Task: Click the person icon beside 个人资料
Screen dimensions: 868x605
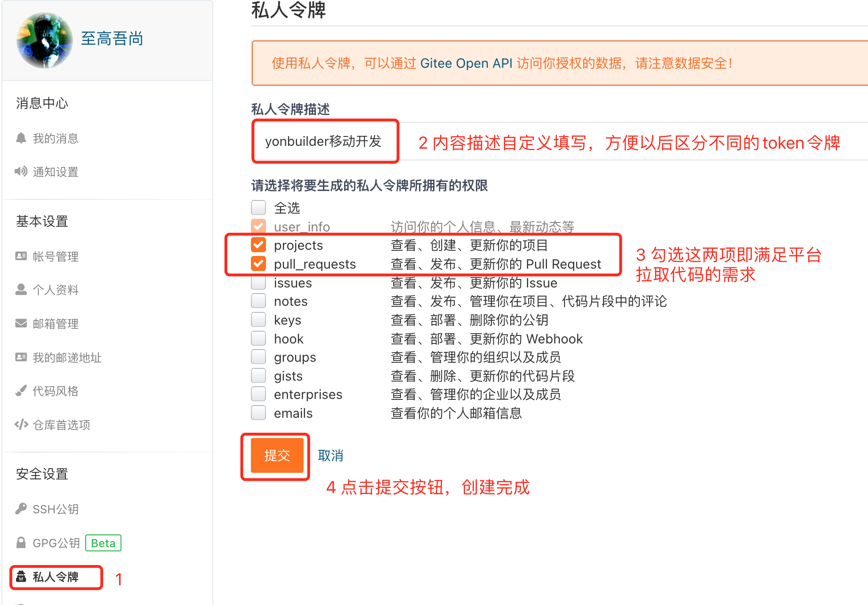Action: click(21, 289)
